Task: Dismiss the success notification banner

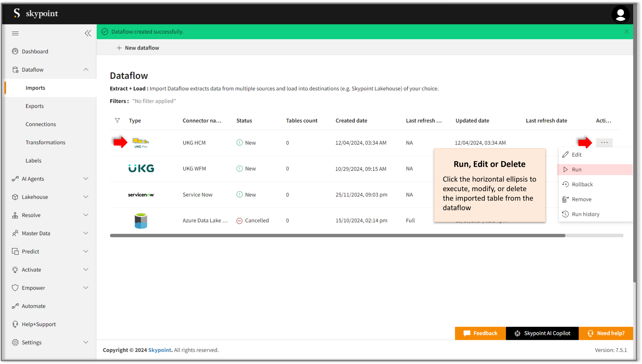Action: click(x=626, y=31)
